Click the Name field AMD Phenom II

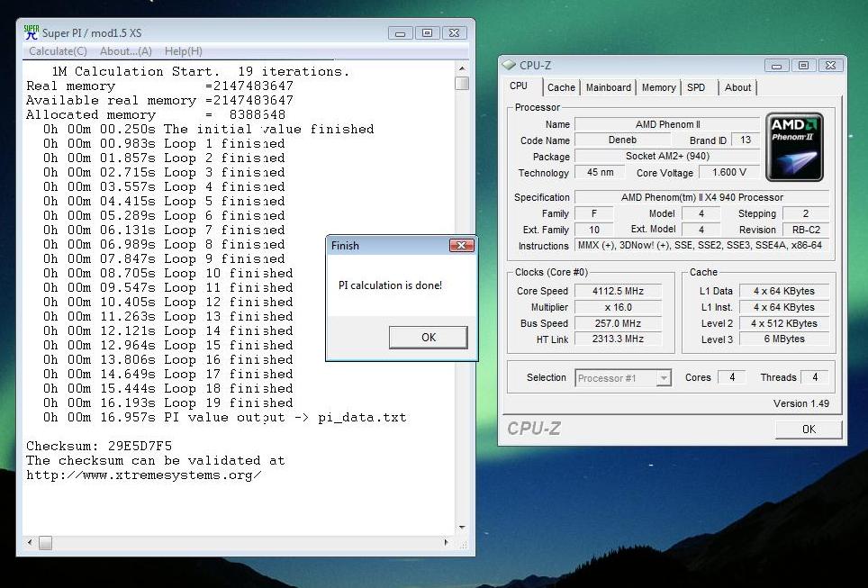[667, 124]
